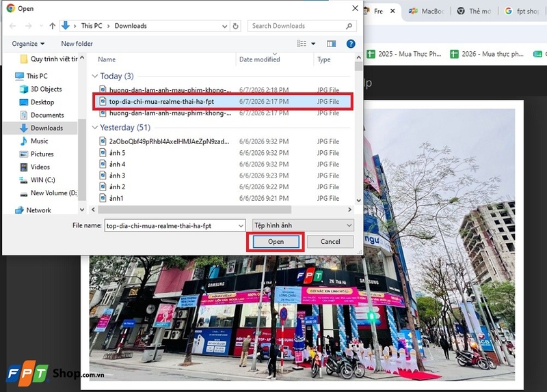Click the navigation pane scroll down arrow

(82, 210)
